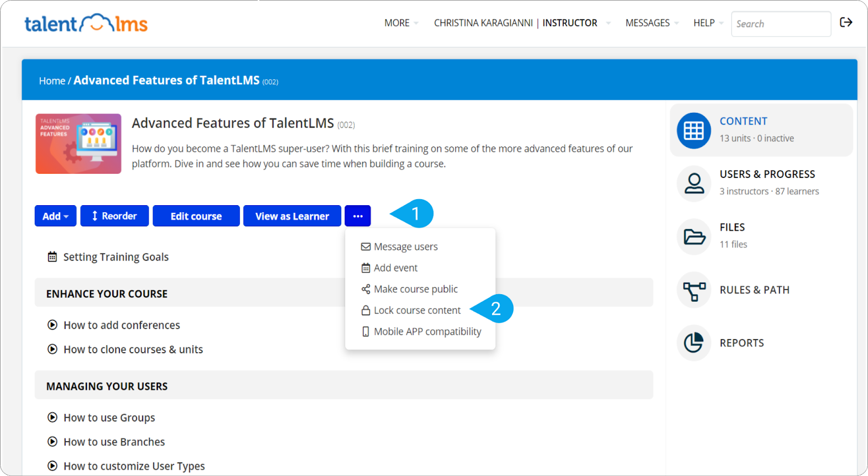The height and width of the screenshot is (476, 868).
Task: Open the HELP dropdown
Action: coord(708,23)
